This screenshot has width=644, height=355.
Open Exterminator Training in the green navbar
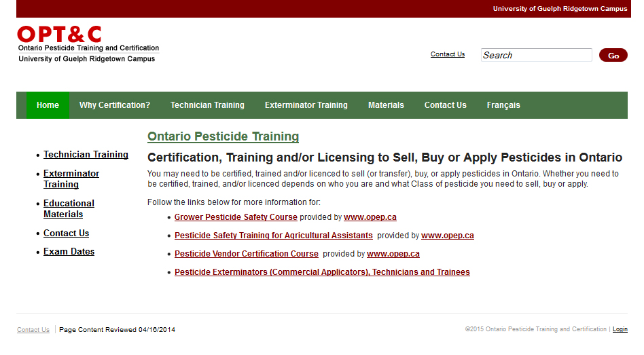click(x=306, y=105)
